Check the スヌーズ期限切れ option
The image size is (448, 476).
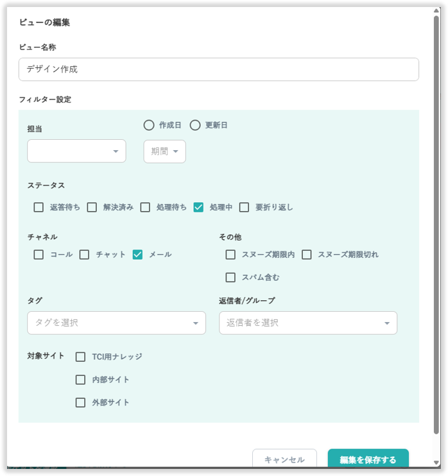point(307,255)
